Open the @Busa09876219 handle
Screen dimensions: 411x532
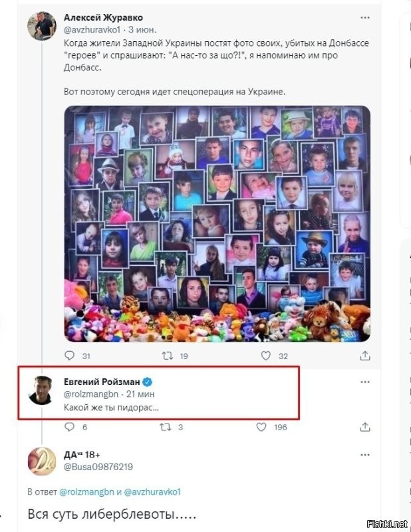click(98, 467)
